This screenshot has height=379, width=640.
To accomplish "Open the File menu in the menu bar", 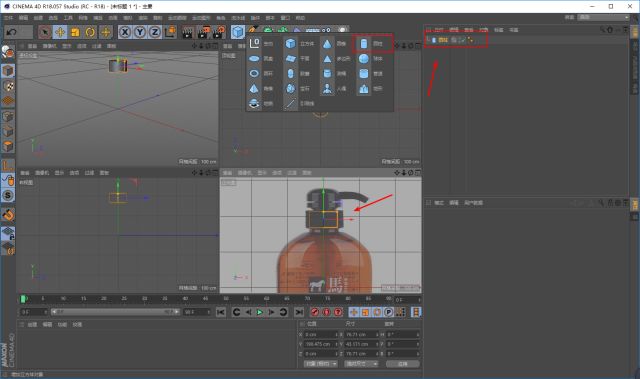I will point(8,18).
